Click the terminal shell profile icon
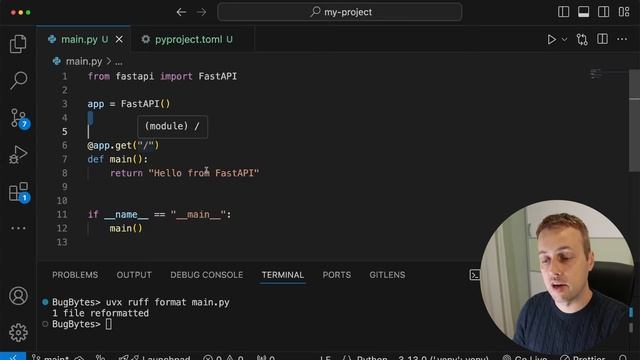This screenshot has height=360, width=640. pos(474,275)
